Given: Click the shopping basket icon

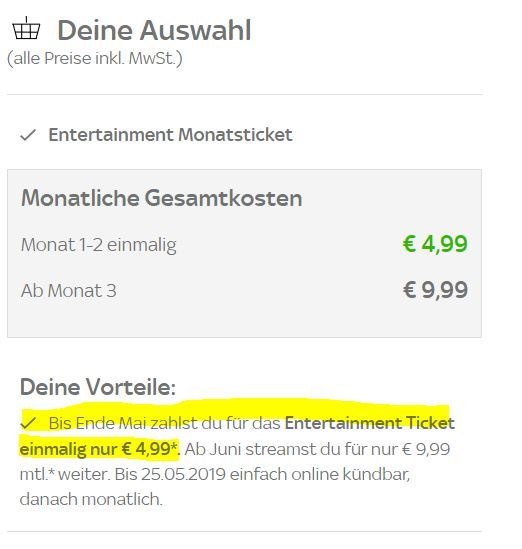Looking at the screenshot, I should pos(26,28).
